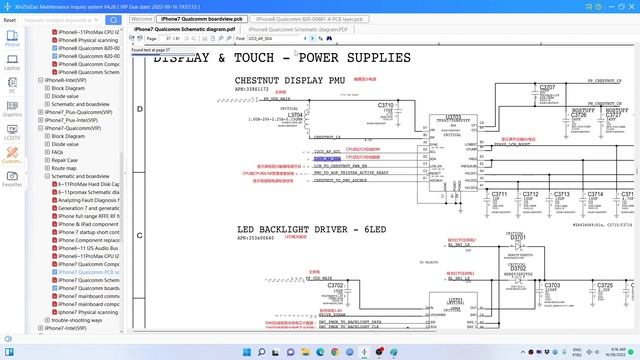Viewport: 640px width, 360px height.
Task: Open iPhone Component replace file
Action: tap(85, 240)
